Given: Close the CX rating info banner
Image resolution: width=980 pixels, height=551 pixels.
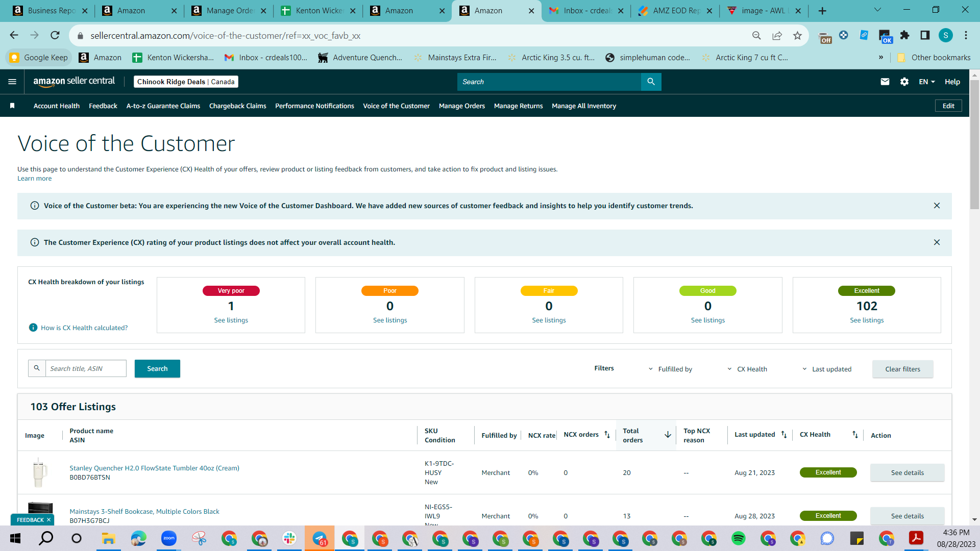Looking at the screenshot, I should click(937, 242).
